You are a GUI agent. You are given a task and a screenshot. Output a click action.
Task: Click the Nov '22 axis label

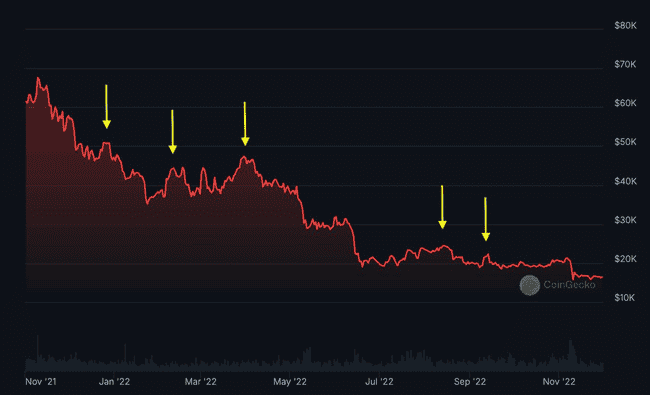559,382
